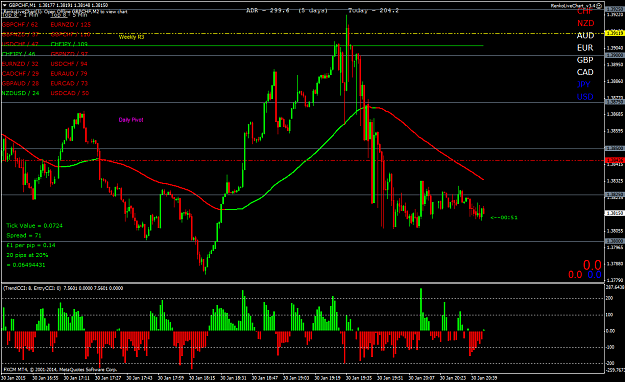Click the 'ADR - 299.6 (5 days)' text
Viewport: 625px width, 382px height.
(287, 11)
